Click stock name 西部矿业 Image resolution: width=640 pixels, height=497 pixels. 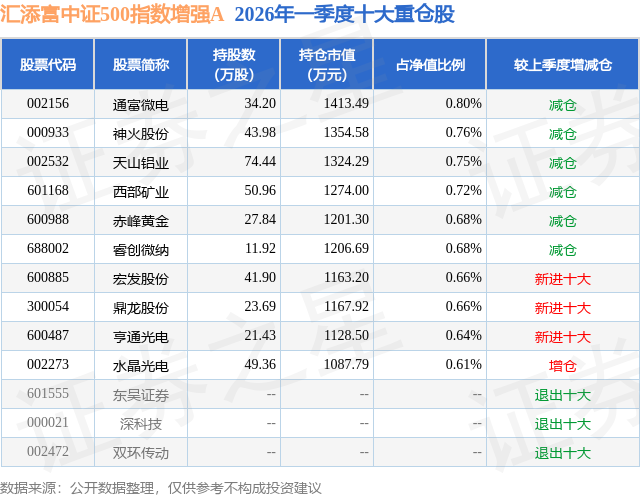click(x=141, y=192)
